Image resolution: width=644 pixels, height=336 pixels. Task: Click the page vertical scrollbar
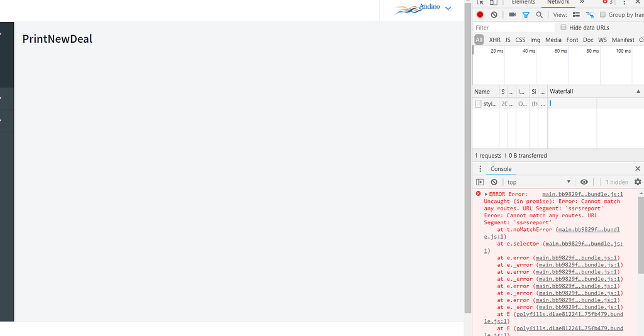pos(468,158)
